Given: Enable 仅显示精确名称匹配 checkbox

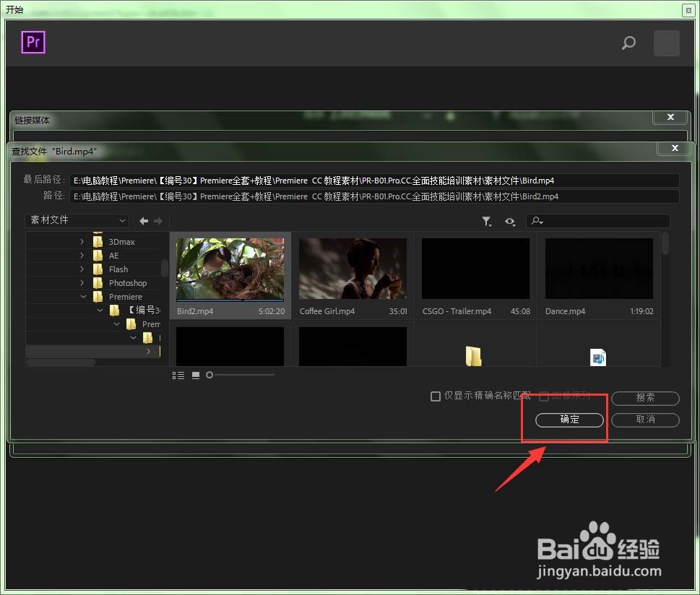Looking at the screenshot, I should (436, 396).
